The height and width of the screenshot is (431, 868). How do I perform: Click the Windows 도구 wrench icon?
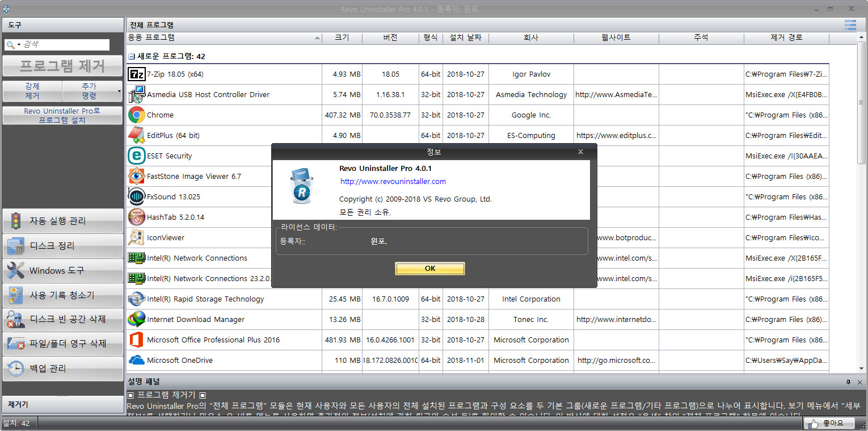pos(15,270)
